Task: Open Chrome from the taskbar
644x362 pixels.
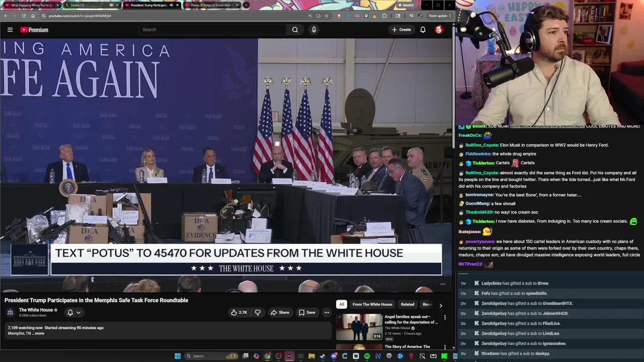Action: 267,356
